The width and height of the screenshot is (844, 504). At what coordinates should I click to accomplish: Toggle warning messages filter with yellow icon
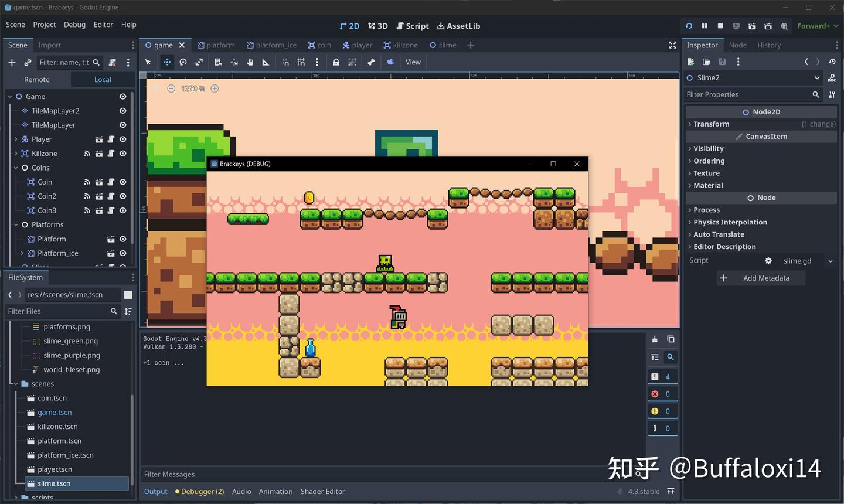662,411
